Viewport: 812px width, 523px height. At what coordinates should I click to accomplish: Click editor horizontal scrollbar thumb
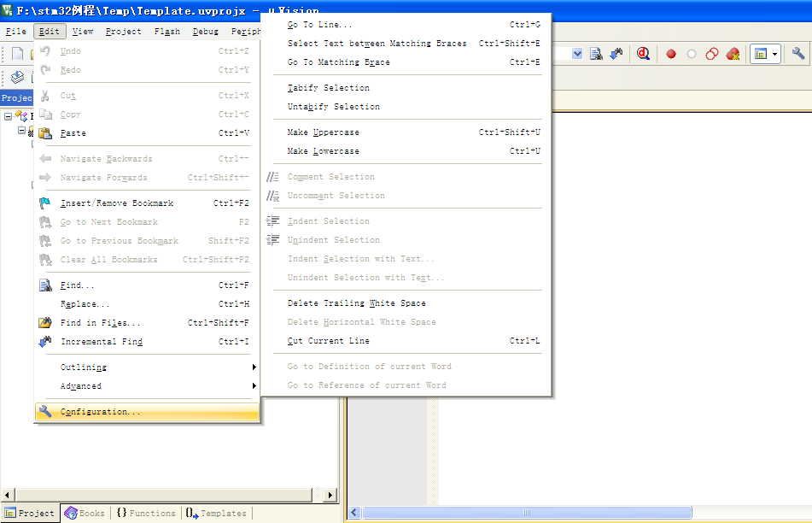tap(527, 513)
